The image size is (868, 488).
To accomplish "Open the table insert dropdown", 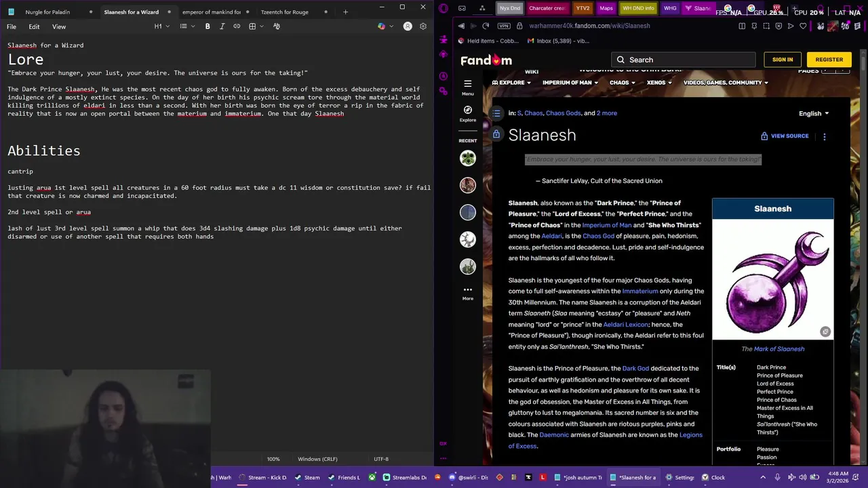I will [256, 26].
